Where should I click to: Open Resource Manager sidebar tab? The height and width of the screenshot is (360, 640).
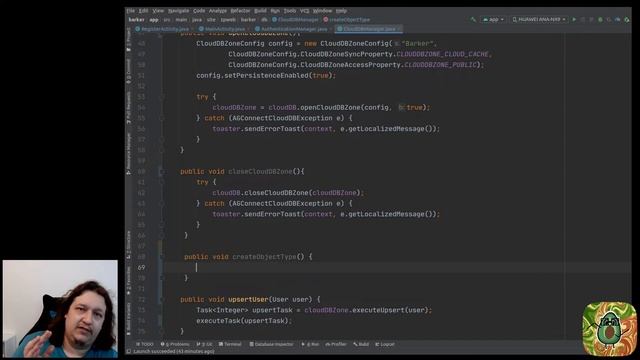coord(129,153)
